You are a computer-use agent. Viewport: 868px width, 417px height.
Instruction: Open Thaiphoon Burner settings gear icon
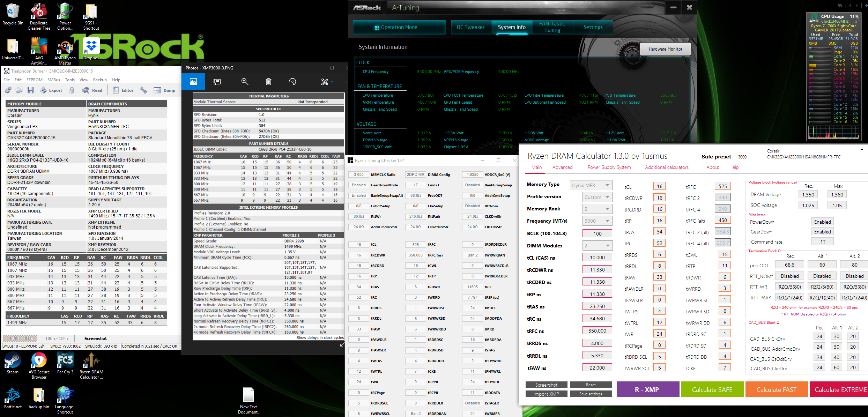coord(8,90)
